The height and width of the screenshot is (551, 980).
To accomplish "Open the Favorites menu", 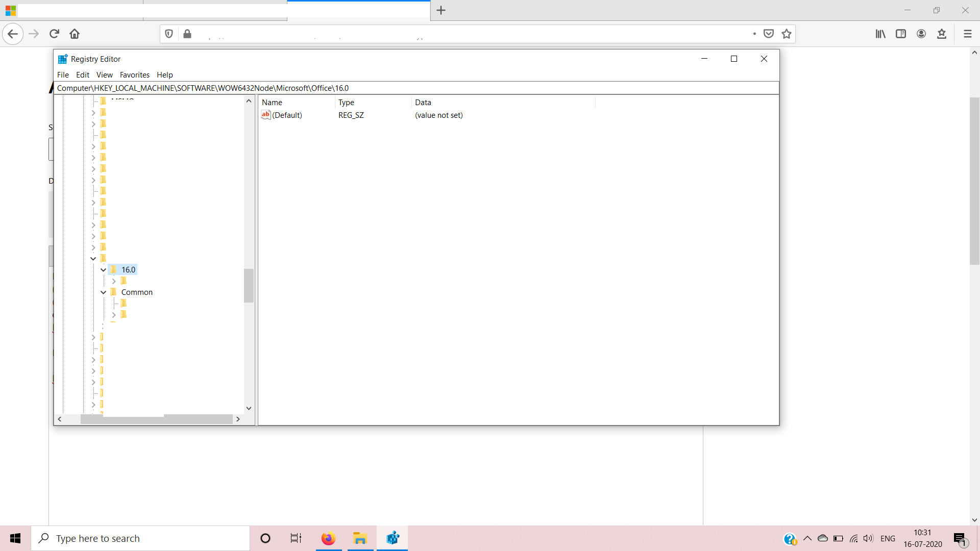I will pos(134,74).
